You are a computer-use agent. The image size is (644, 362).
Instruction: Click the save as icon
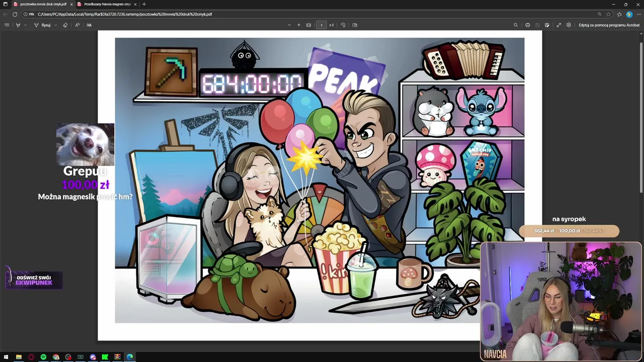[x=547, y=25]
